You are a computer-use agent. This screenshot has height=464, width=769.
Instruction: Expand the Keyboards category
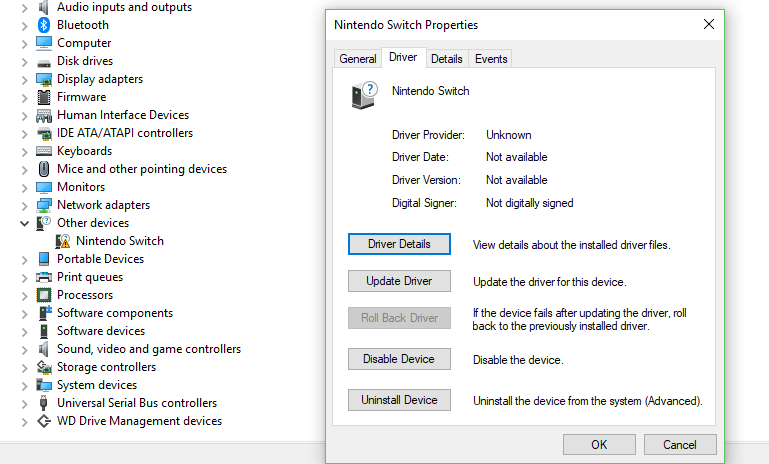[25, 152]
